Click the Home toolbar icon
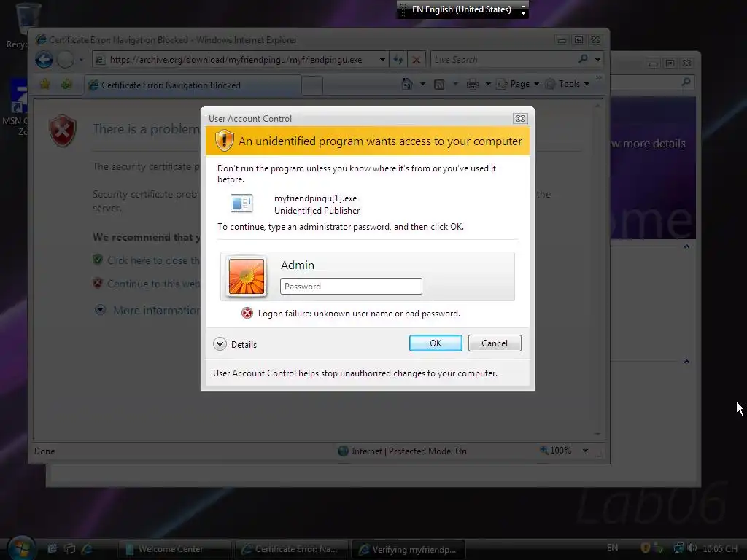 (x=407, y=84)
